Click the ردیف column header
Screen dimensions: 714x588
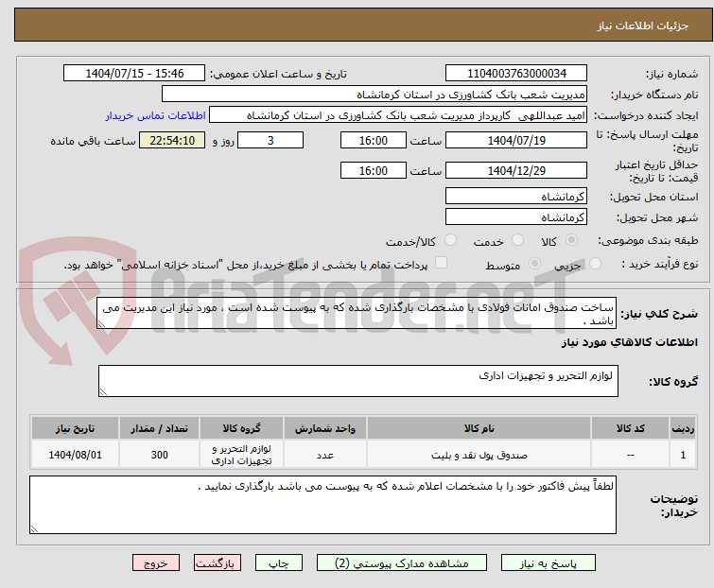(x=683, y=428)
